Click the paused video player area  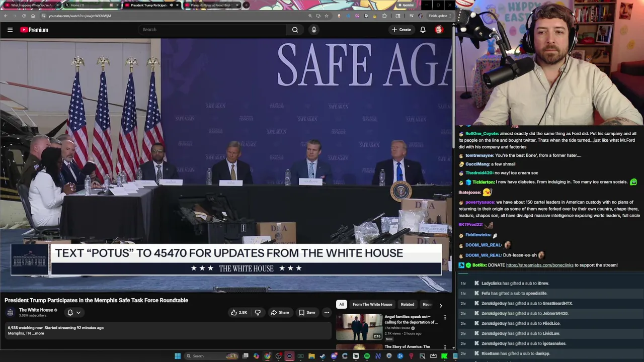[x=226, y=165]
